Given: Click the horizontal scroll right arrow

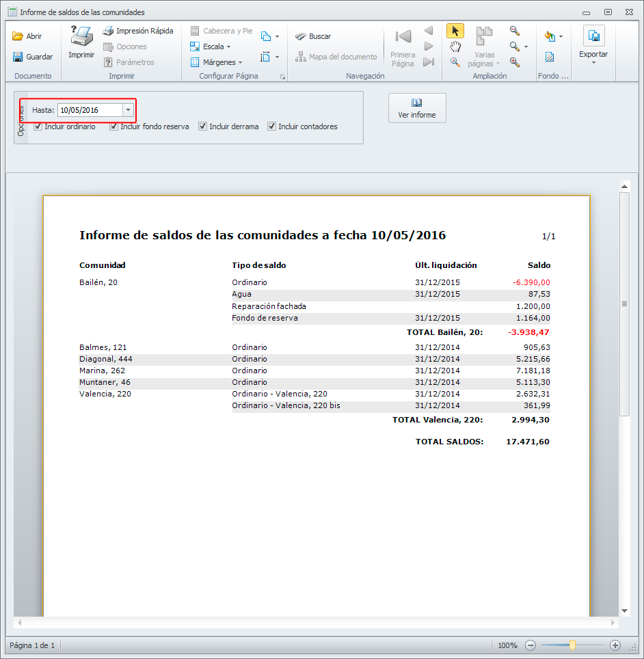Looking at the screenshot, I should (x=613, y=623).
